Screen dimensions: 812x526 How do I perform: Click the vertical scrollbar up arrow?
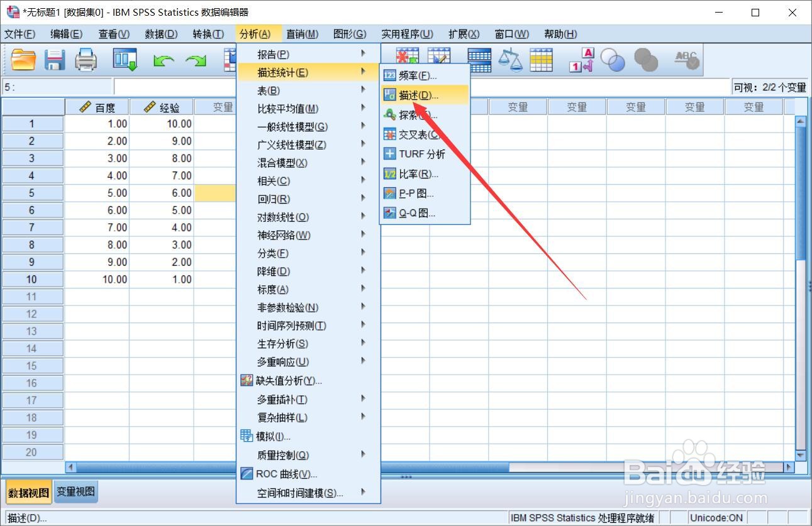(x=801, y=121)
